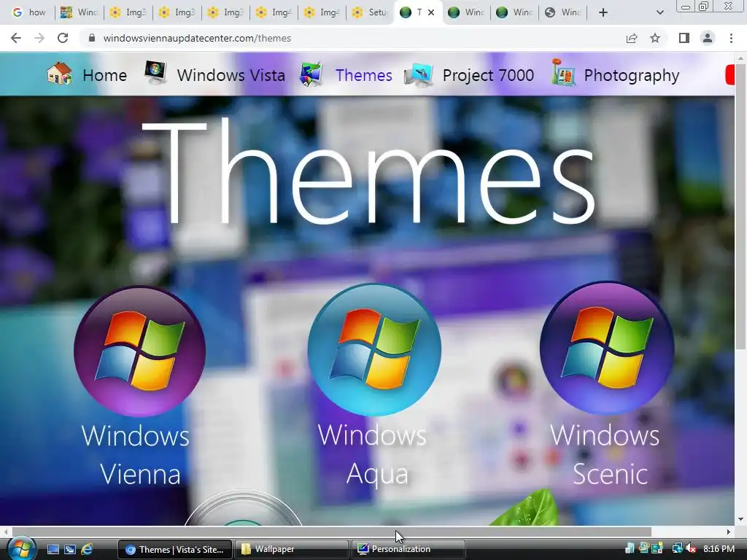Click the vertical scrollbar thumb

(740, 206)
